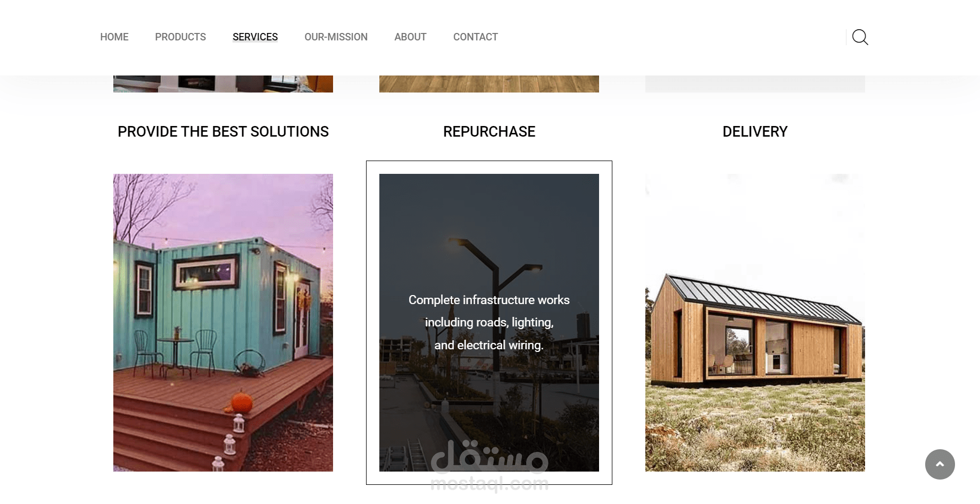
Task: Click the REPURCHASE service title
Action: (489, 132)
